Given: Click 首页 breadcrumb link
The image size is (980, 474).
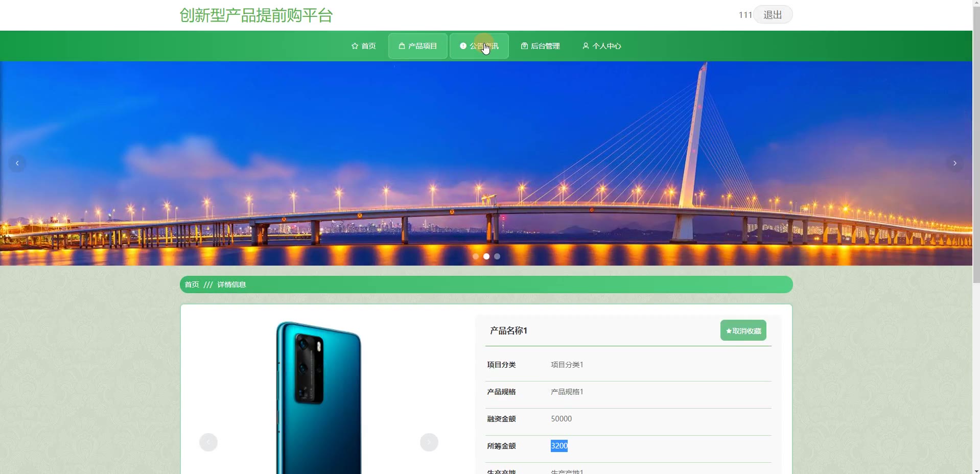Looking at the screenshot, I should tap(192, 285).
